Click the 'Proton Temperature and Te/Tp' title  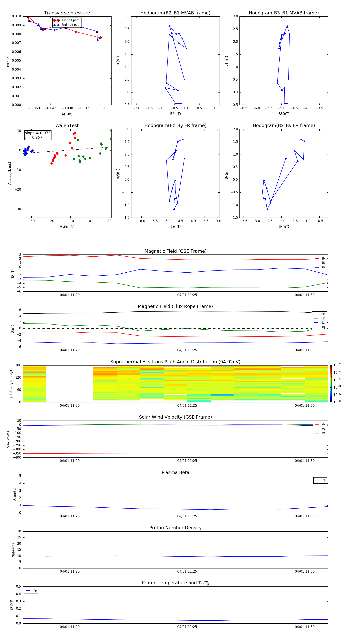tap(175, 583)
